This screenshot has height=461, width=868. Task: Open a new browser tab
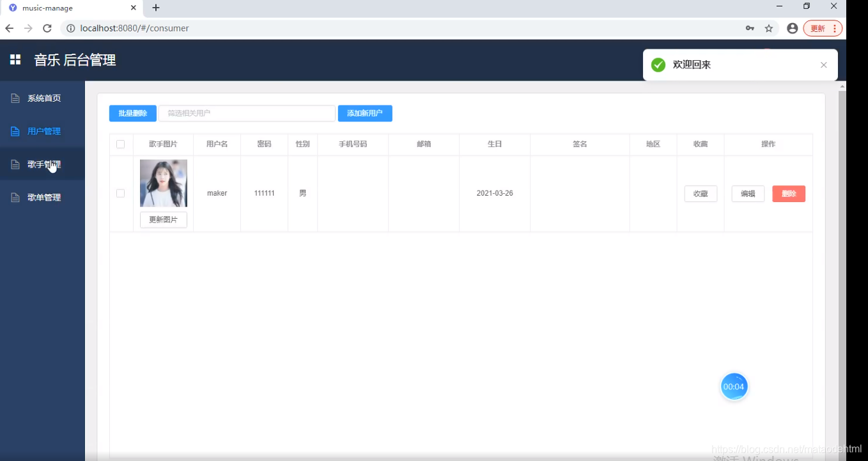pyautogui.click(x=156, y=8)
